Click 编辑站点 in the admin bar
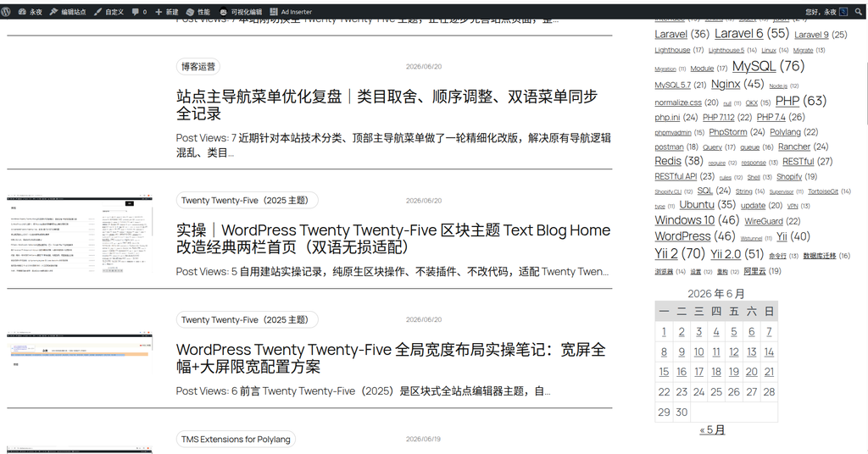 pos(68,12)
